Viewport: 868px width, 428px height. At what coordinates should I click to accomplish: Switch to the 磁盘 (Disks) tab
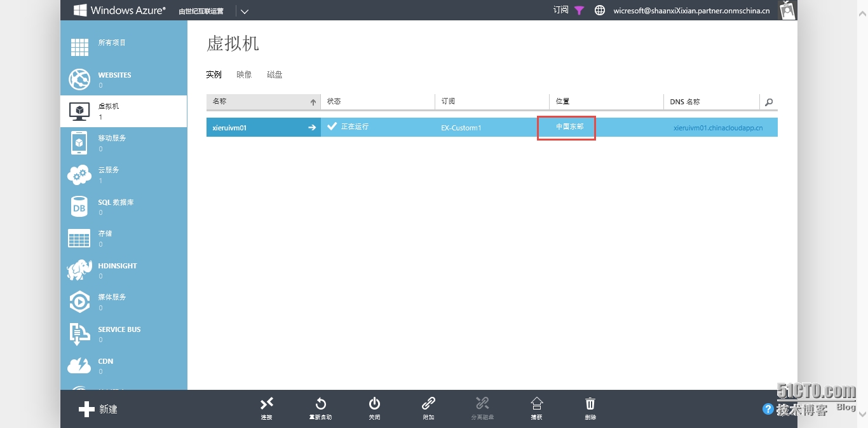(x=275, y=74)
